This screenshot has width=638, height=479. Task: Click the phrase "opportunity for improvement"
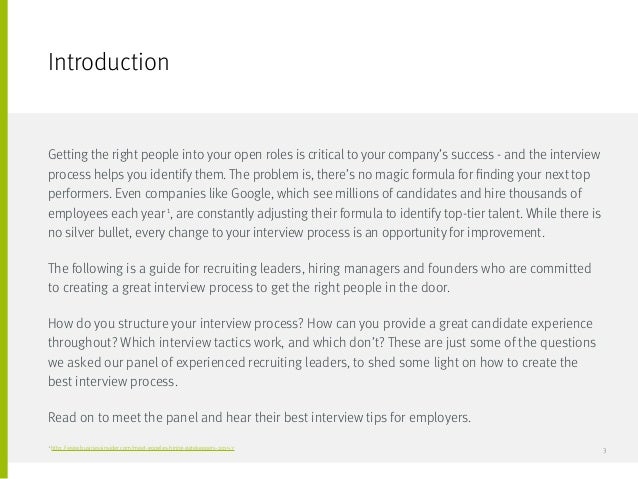463,233
